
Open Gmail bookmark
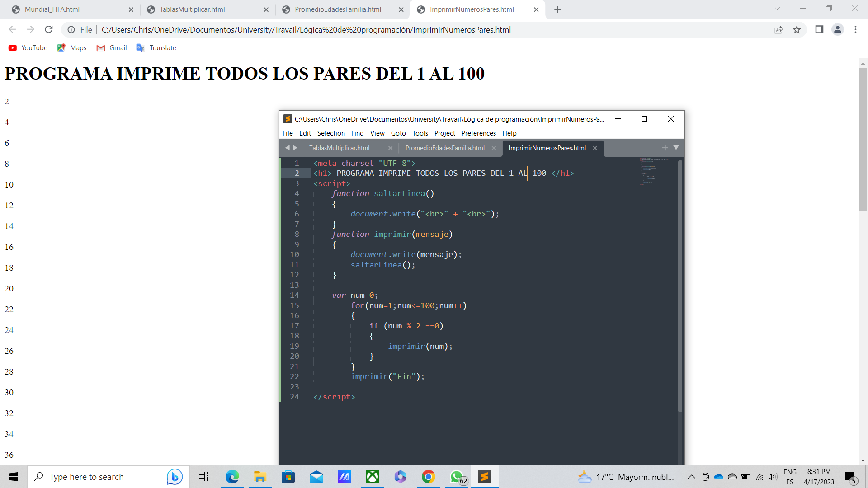(x=112, y=48)
